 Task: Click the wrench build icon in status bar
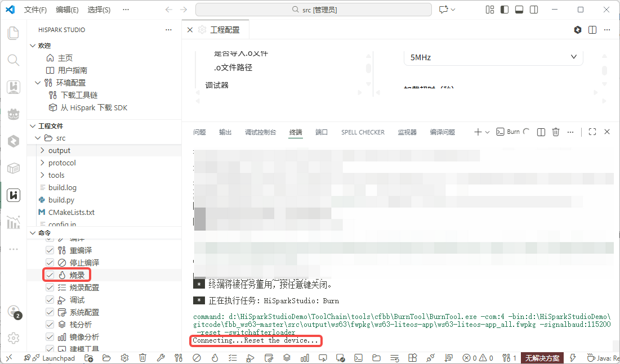(x=160, y=358)
